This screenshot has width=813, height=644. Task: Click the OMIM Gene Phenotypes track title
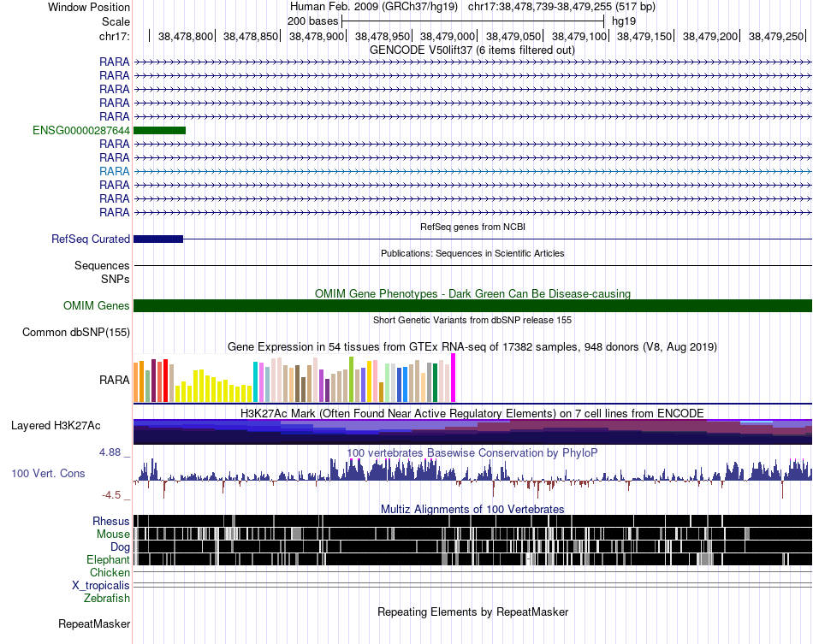(473, 293)
